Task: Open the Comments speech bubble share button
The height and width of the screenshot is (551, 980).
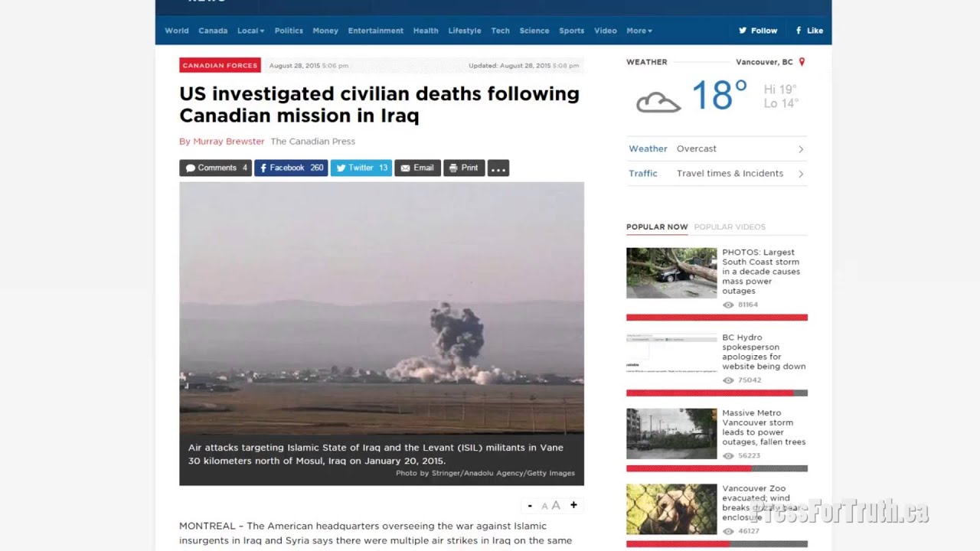Action: click(x=215, y=168)
